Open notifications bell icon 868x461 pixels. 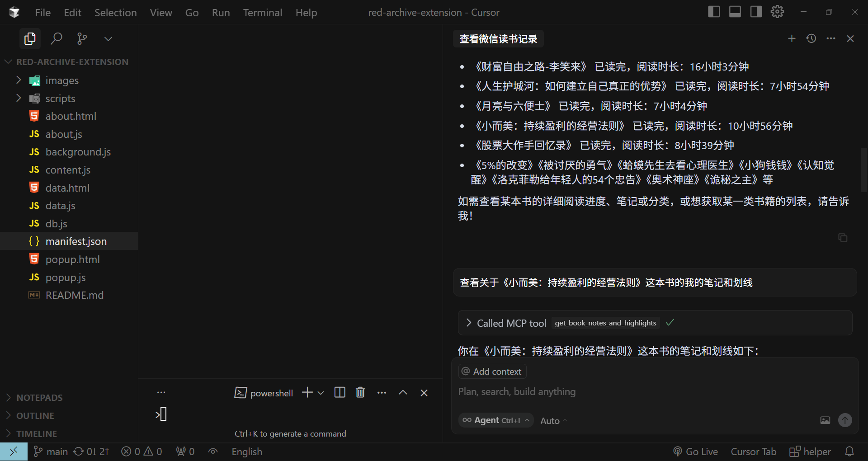pyautogui.click(x=849, y=452)
